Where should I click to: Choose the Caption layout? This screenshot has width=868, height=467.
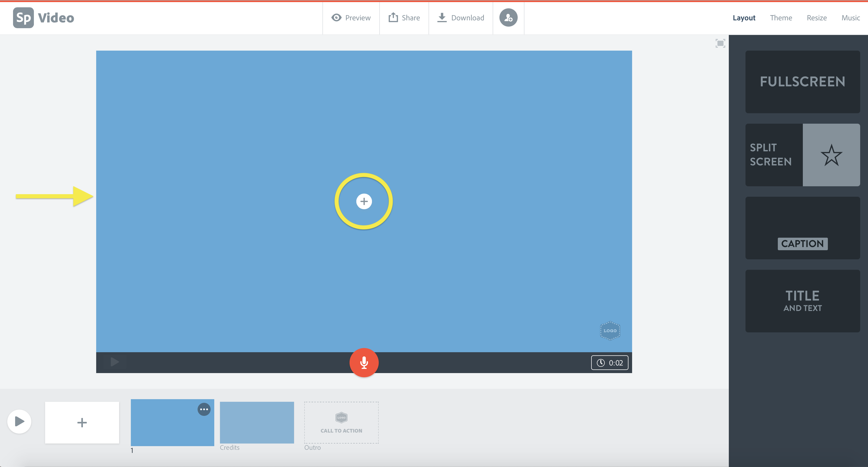802,228
